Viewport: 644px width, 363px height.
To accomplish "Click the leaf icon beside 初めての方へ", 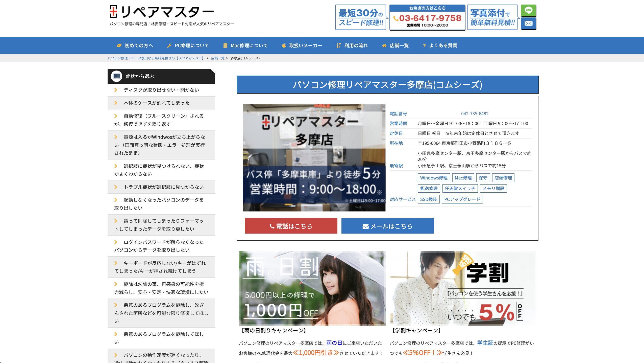I will [x=119, y=46].
